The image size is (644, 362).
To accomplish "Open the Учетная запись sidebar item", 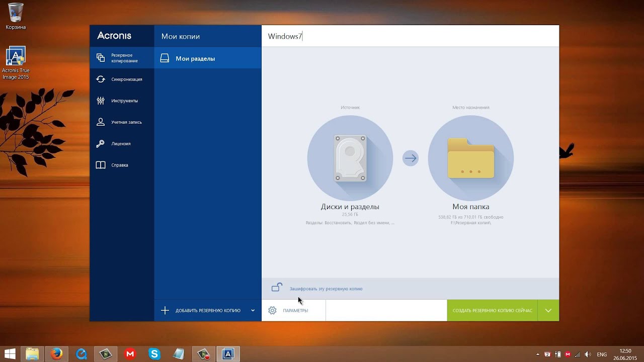I will (122, 122).
